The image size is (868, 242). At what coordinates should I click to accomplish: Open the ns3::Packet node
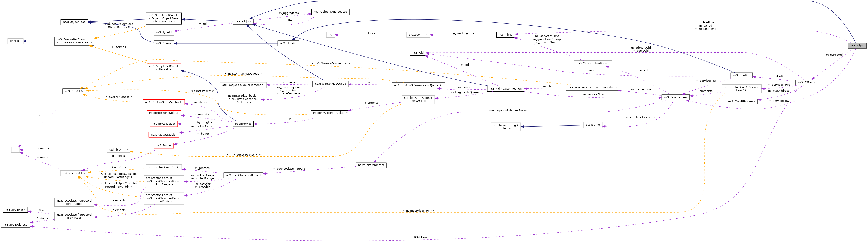click(243, 124)
